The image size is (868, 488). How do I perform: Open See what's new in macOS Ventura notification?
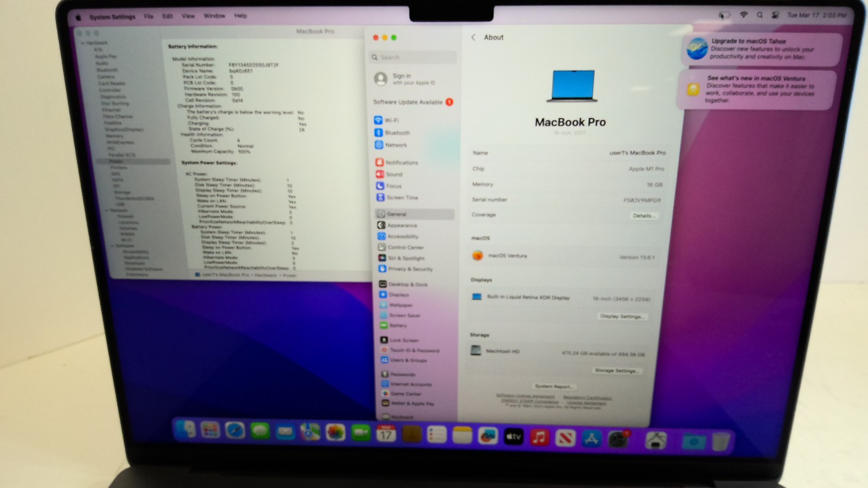[757, 89]
